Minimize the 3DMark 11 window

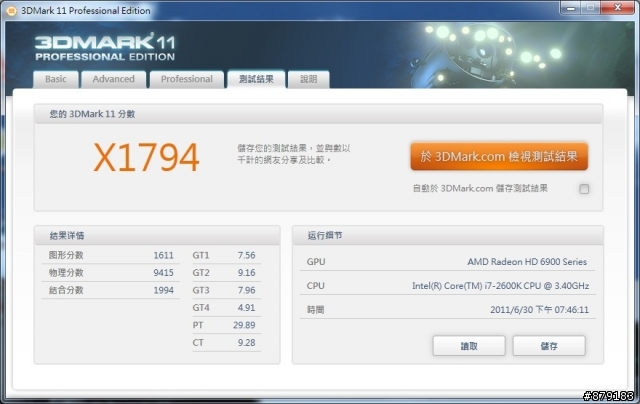pos(571,8)
